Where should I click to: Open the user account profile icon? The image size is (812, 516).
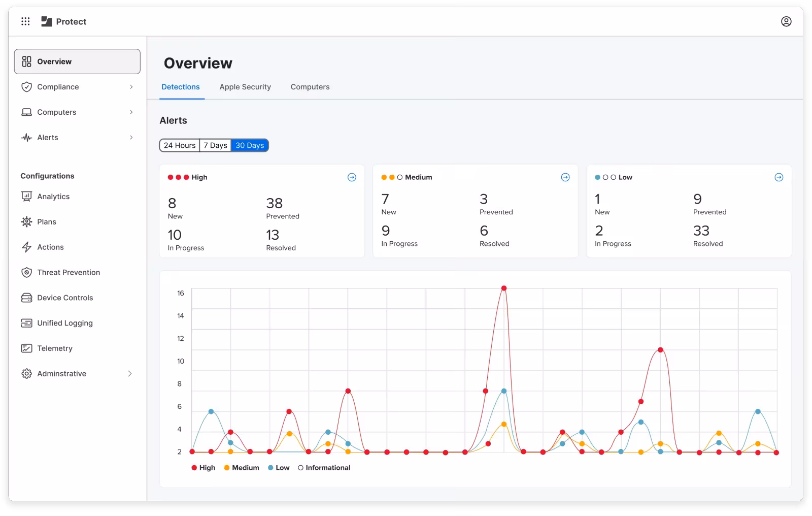786,21
